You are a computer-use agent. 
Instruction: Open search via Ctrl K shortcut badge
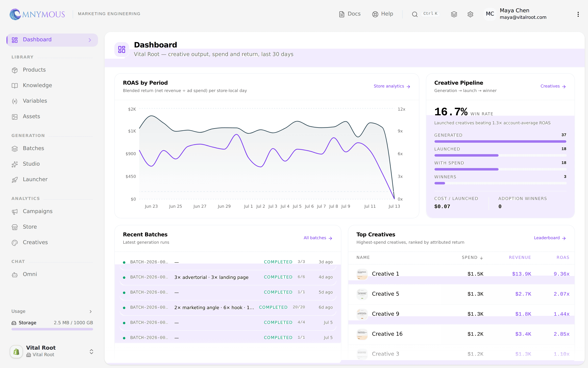430,14
